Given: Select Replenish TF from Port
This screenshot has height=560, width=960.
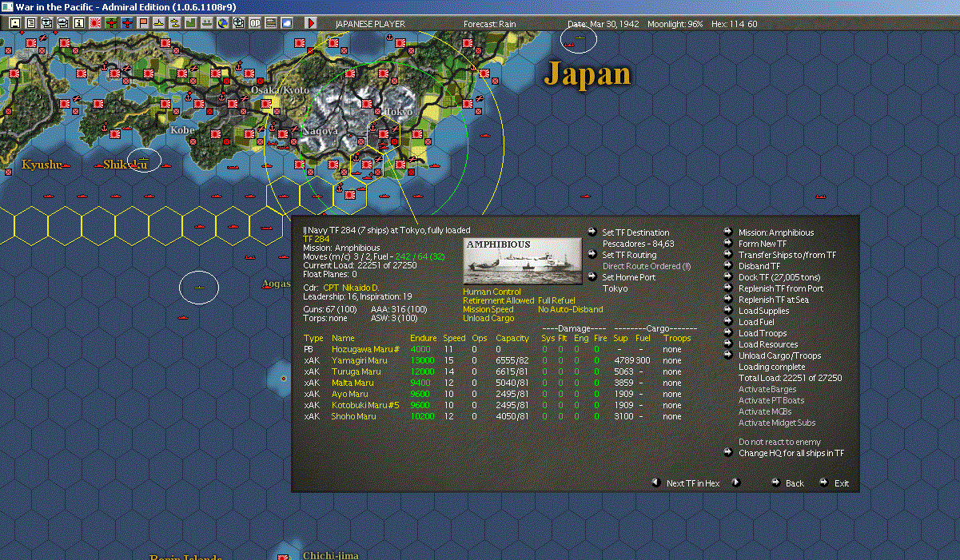Looking at the screenshot, I should tap(781, 288).
